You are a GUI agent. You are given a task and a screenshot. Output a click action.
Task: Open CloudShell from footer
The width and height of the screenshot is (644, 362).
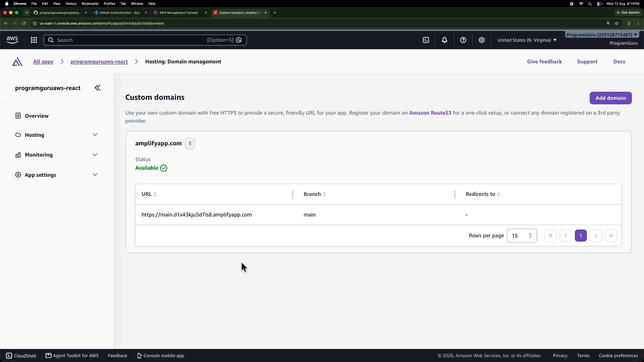coord(21,355)
